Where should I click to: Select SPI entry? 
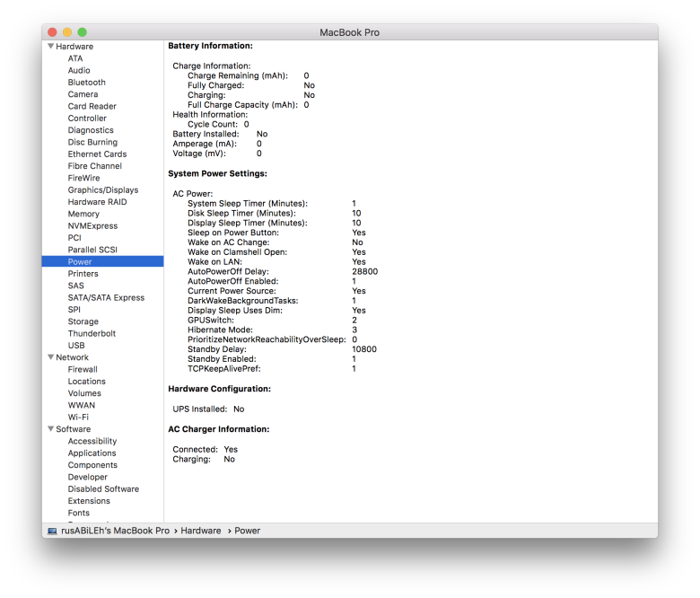click(74, 310)
